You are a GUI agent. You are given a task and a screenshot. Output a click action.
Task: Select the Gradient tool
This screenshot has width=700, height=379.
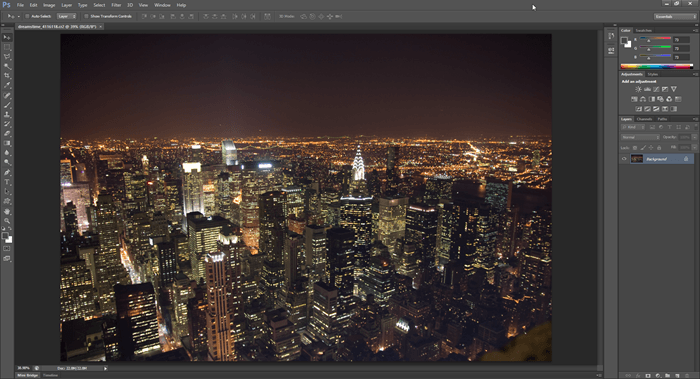[7, 143]
